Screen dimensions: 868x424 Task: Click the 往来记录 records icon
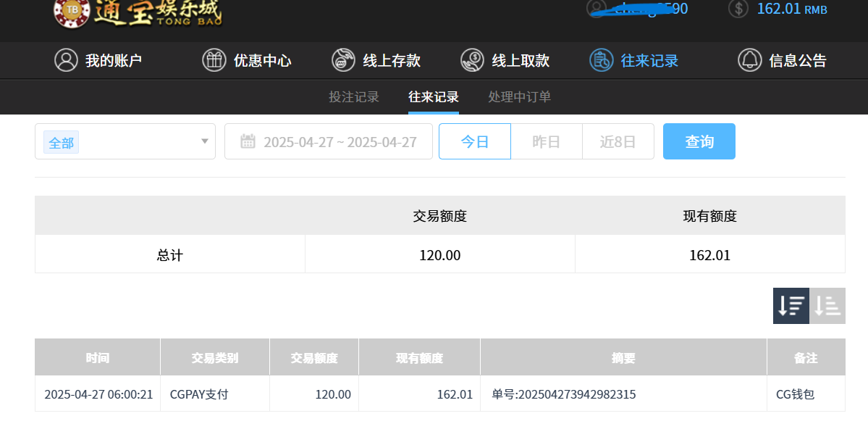coord(601,60)
